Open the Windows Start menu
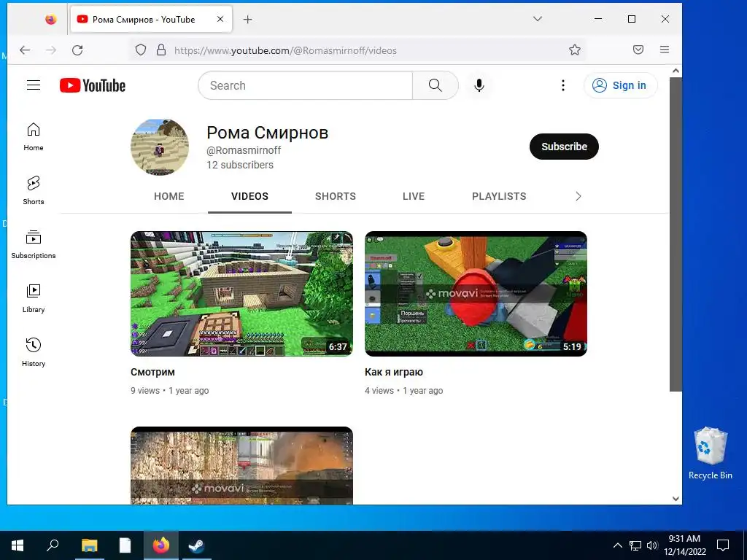Screen dimensions: 747x560 pyautogui.click(x=18, y=545)
